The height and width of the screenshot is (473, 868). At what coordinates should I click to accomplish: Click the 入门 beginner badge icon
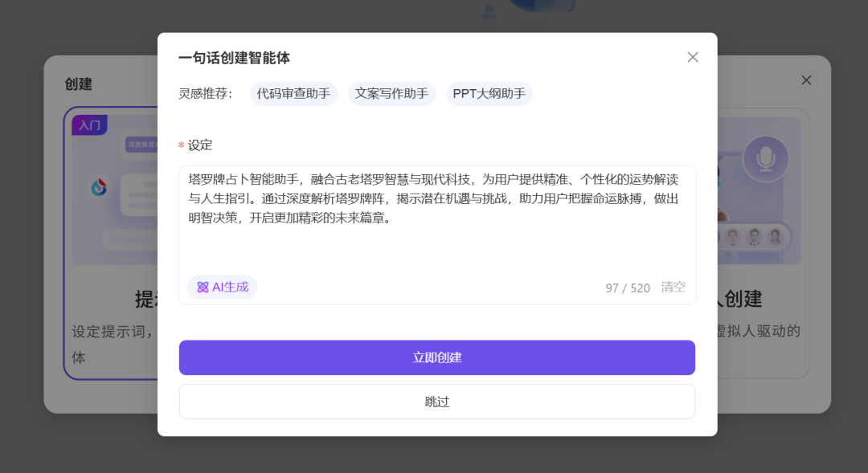[88, 125]
